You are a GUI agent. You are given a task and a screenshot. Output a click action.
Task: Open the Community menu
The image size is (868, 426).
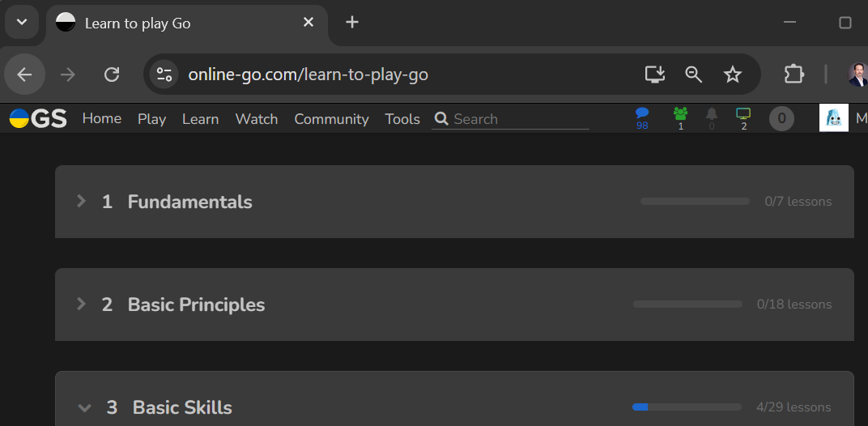331,119
